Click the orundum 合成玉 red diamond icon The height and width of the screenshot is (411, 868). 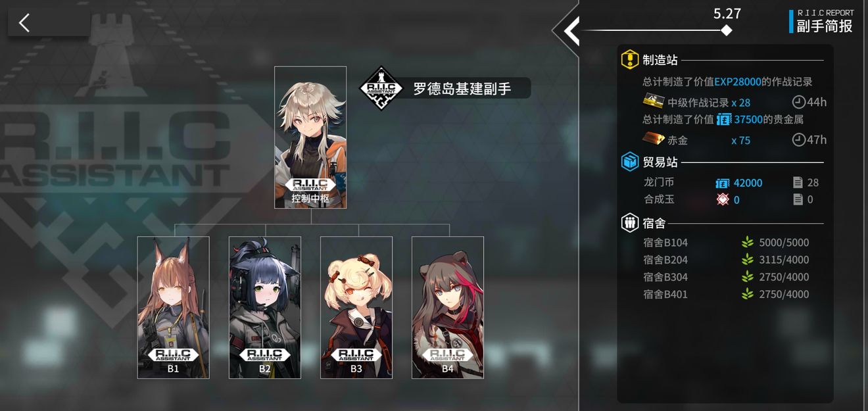coord(723,199)
